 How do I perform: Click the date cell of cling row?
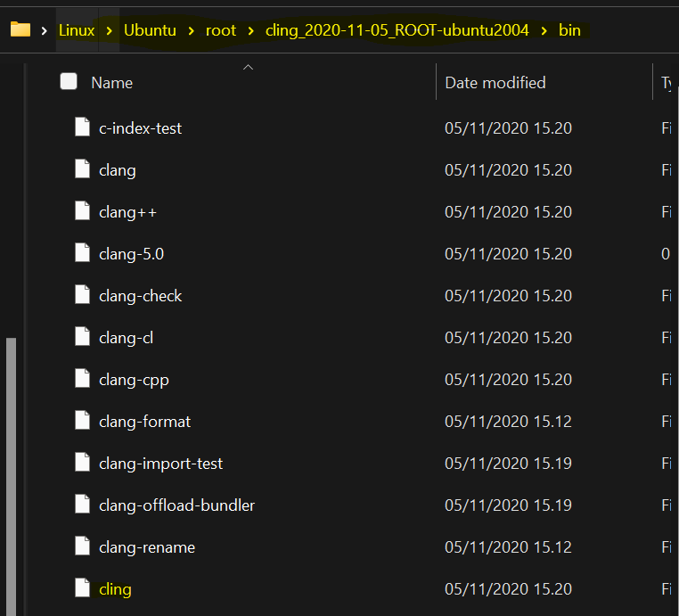click(509, 589)
